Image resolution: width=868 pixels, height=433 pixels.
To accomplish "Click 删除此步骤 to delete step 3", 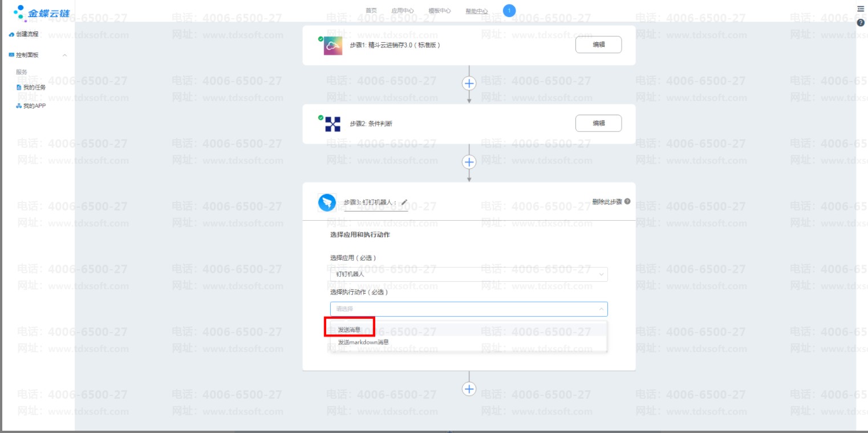I will click(607, 202).
